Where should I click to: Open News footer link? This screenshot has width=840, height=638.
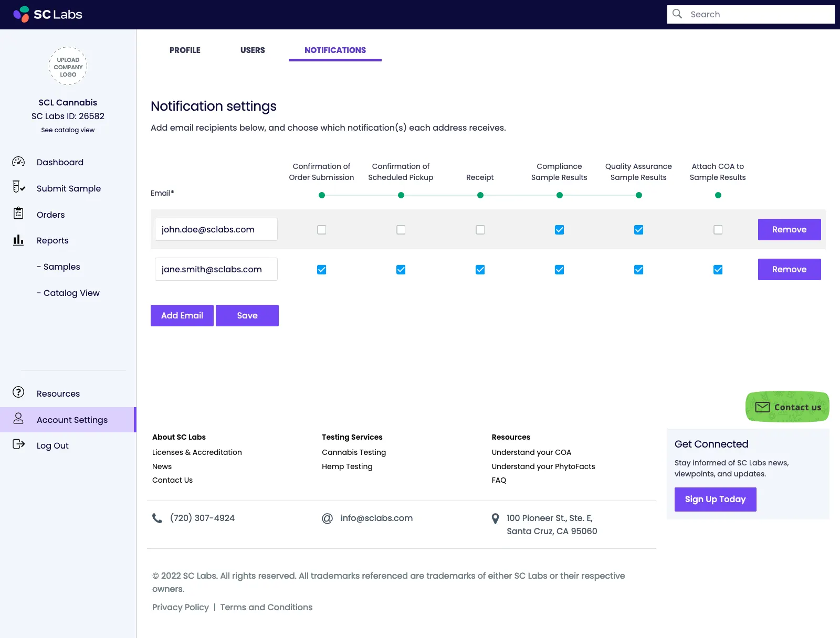tap(162, 466)
